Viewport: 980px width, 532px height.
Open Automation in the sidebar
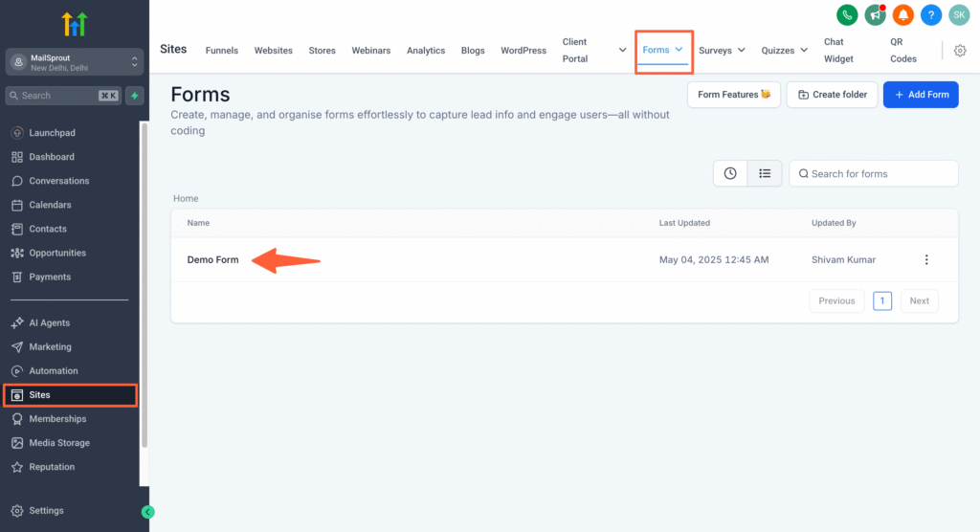click(x=54, y=371)
